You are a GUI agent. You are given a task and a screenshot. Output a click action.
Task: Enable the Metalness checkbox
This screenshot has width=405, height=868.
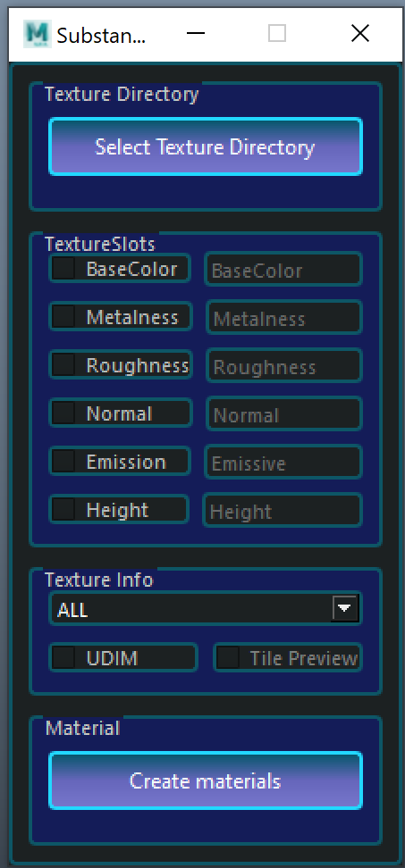click(x=63, y=317)
